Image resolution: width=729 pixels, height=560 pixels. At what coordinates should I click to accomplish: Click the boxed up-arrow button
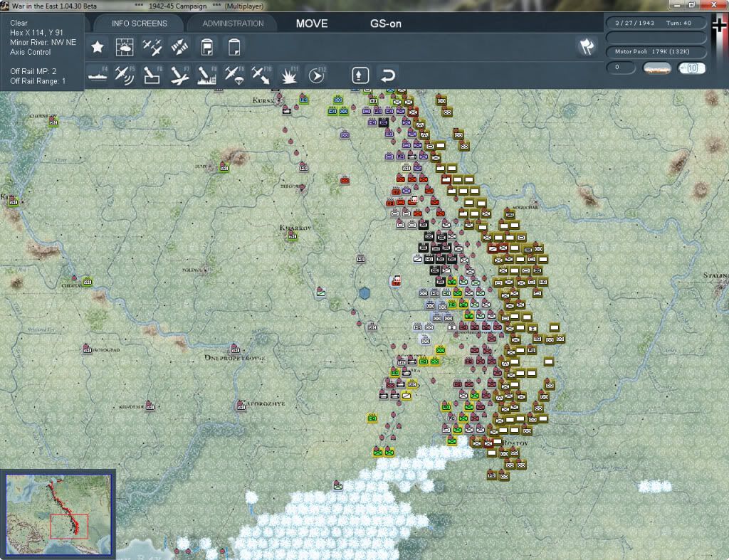coord(360,75)
